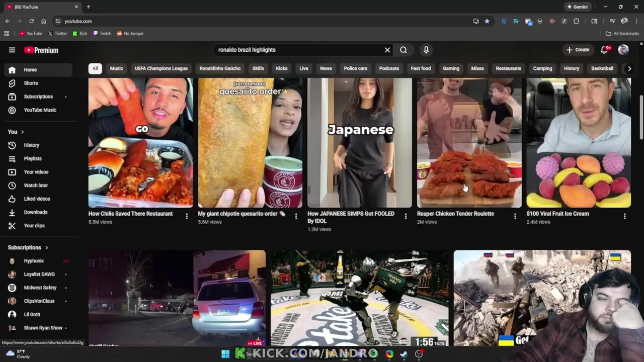
Task: Open All Bookmarks folder
Action: (x=622, y=33)
